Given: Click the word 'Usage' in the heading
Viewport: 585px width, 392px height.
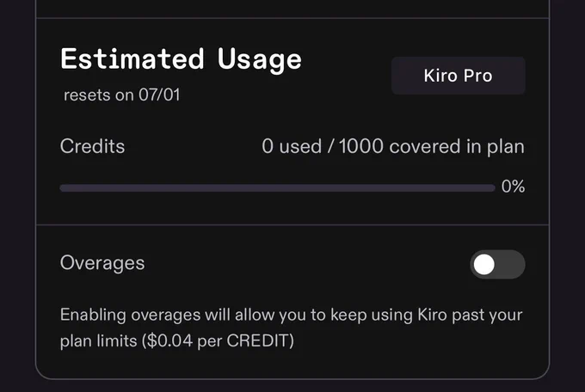Looking at the screenshot, I should click(260, 60).
